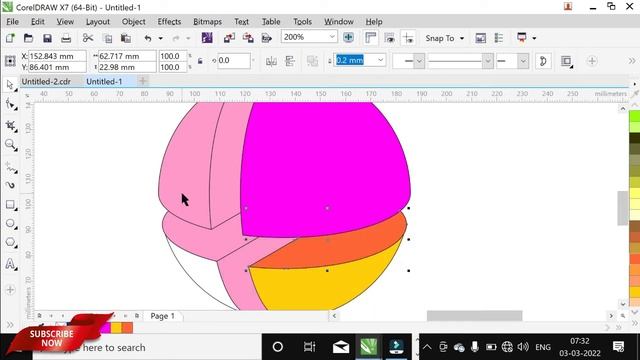640x360 pixels.
Task: Open the Effects menu
Action: pyautogui.click(x=169, y=22)
